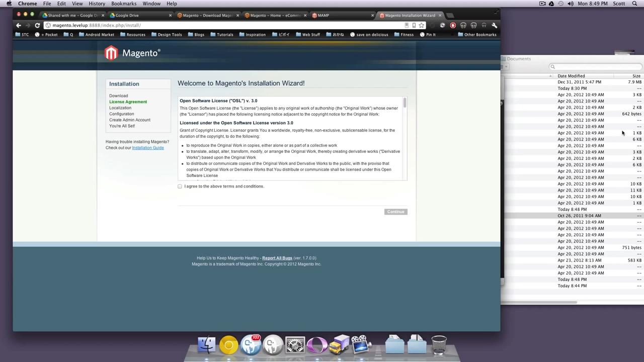The image size is (644, 362).
Task: Open the Tutorials bookmarks folder
Action: tap(222, 35)
